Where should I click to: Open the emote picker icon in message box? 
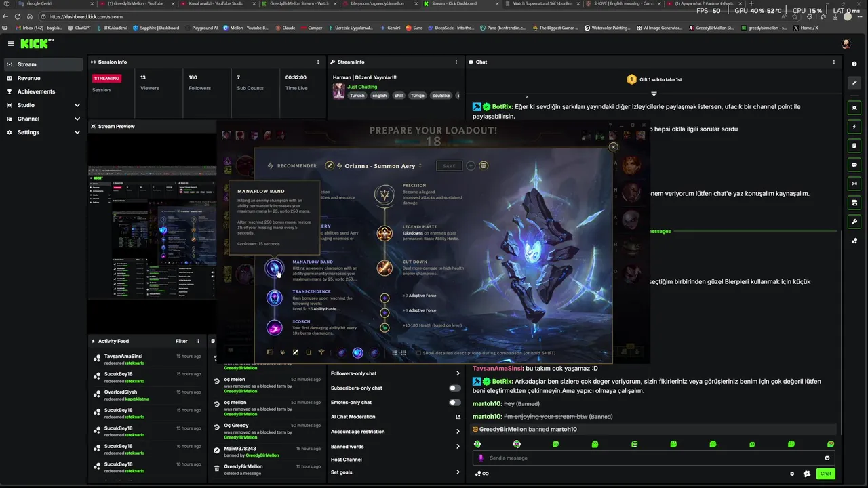click(x=827, y=457)
